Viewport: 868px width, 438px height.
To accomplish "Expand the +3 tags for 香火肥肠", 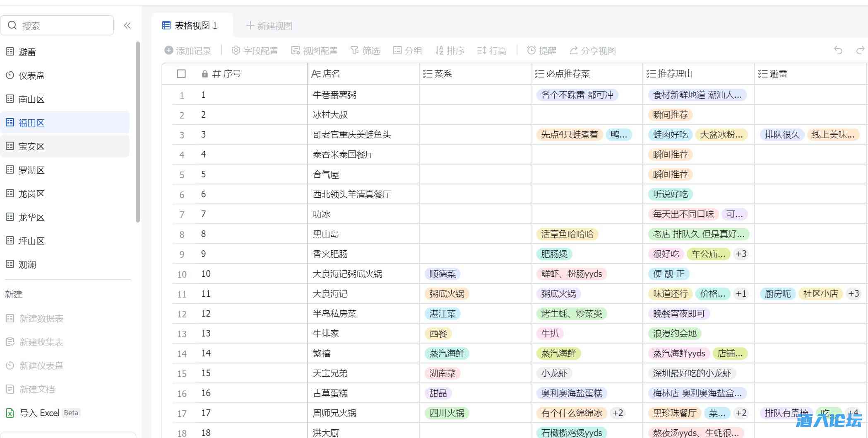I will click(741, 254).
